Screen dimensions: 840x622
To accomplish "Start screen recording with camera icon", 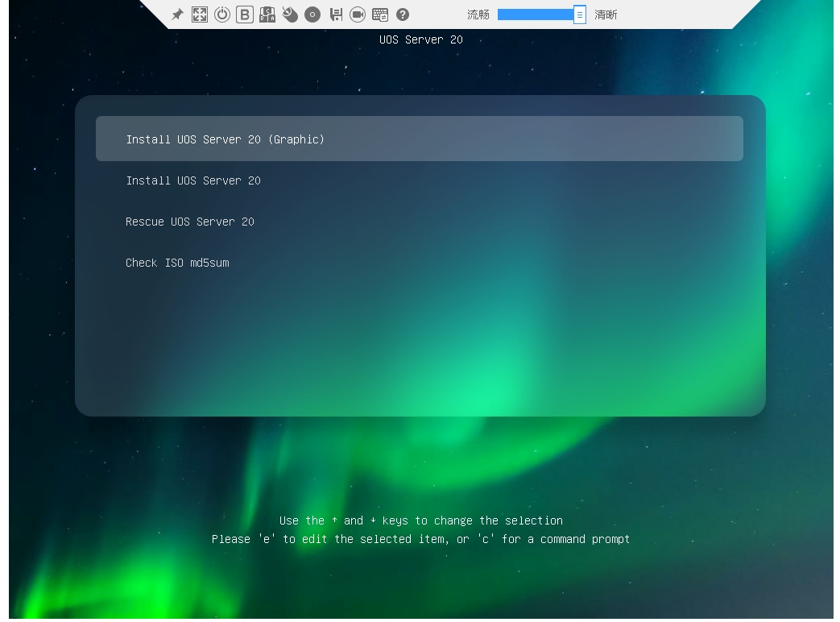I will coord(358,15).
